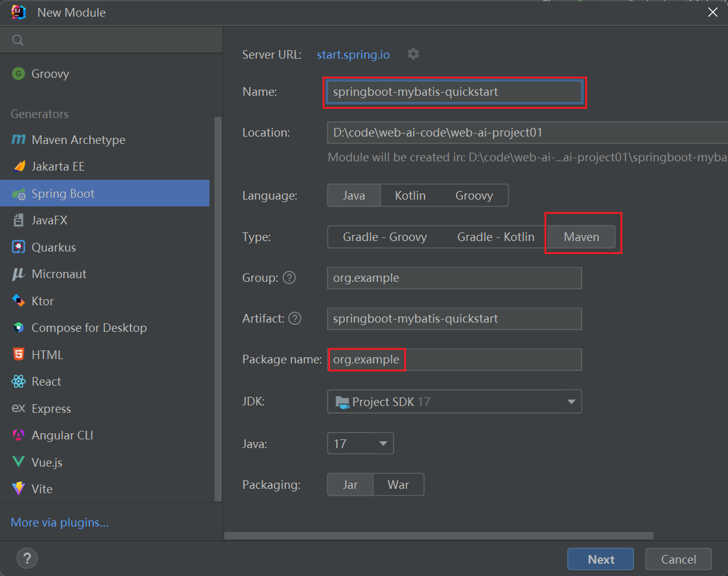This screenshot has height=576, width=728.
Task: Open the JDK Project SDK dropdown arrow
Action: point(571,402)
